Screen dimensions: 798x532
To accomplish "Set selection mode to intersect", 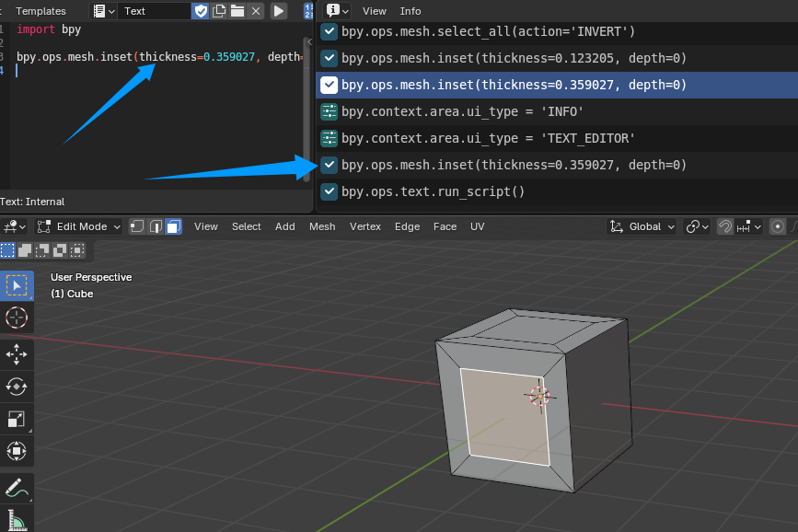I will pos(76,250).
